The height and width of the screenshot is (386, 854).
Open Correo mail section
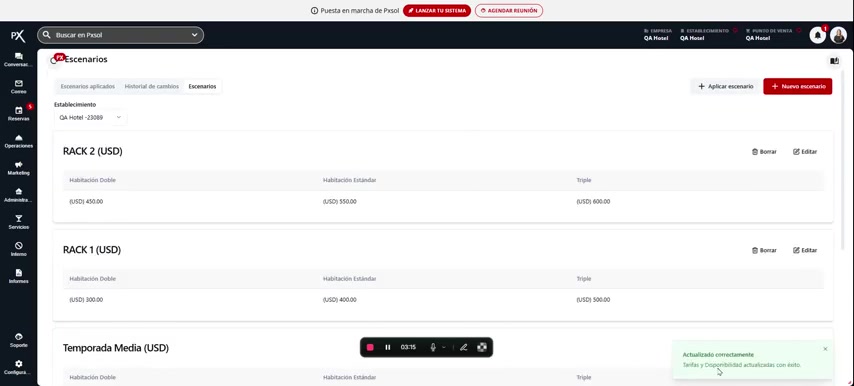[19, 87]
